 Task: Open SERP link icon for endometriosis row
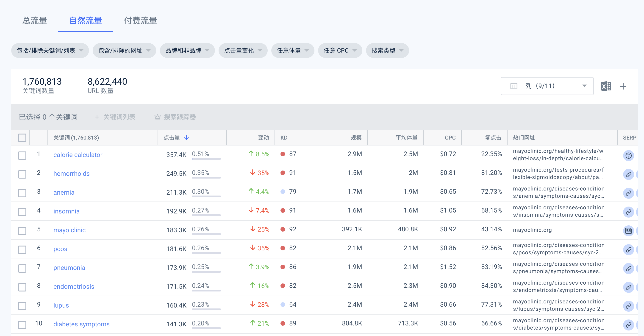tap(628, 287)
